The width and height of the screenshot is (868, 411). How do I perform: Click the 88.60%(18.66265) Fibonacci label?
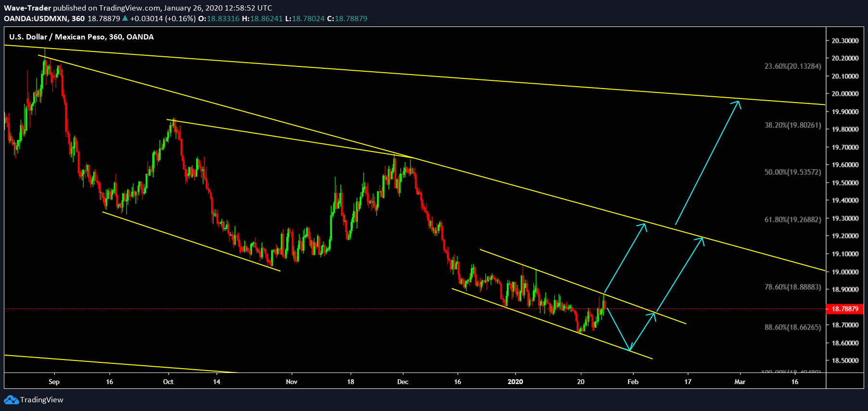[793, 328]
